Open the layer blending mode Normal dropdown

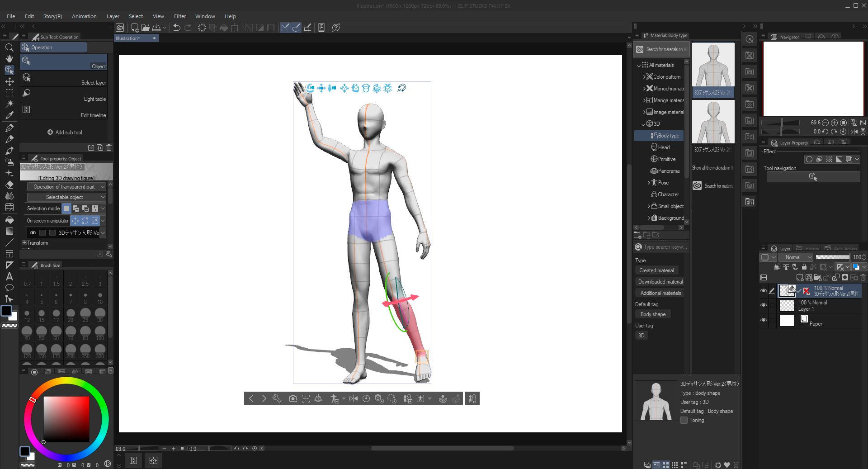coord(796,257)
